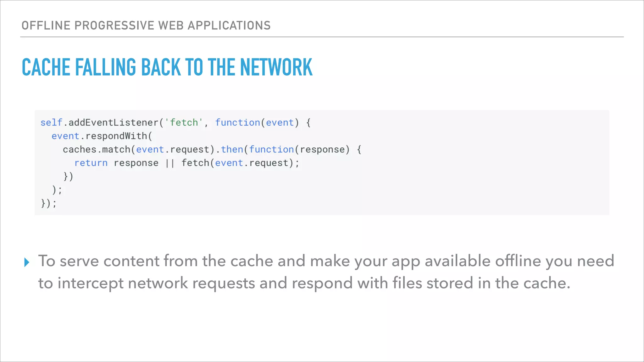Click the bullet line beginning 'to intercept network requests'
Viewport: 644px width, 362px height.
tap(304, 283)
